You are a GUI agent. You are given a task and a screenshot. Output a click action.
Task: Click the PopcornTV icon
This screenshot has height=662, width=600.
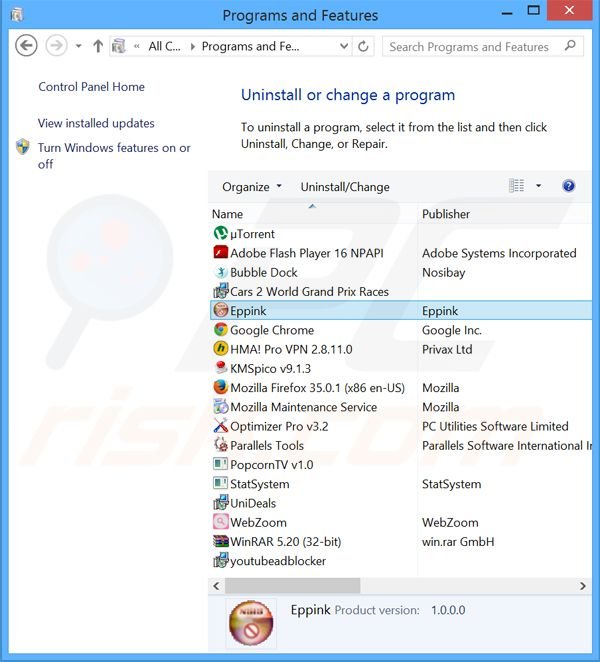tap(220, 464)
